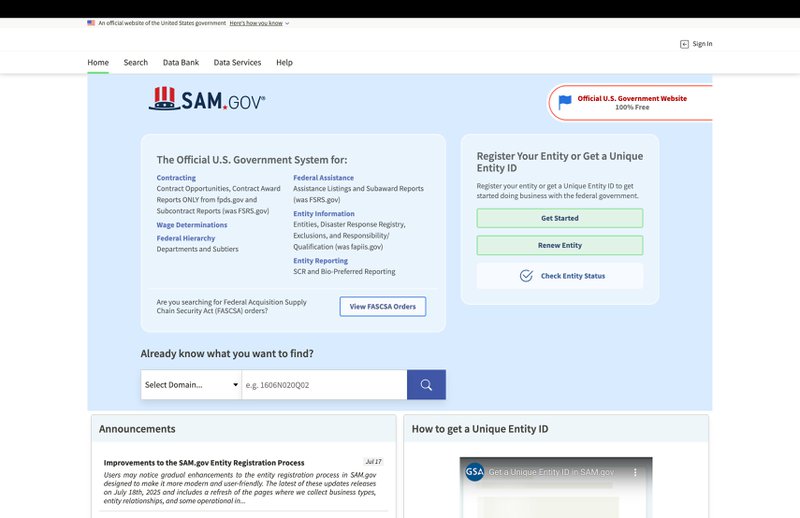Screen dimensions: 800x518
Task: Open the Select Domain dropdown
Action: (x=191, y=385)
